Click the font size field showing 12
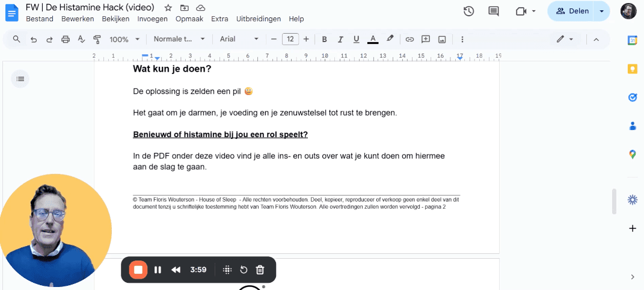This screenshot has width=644, height=290. (290, 39)
